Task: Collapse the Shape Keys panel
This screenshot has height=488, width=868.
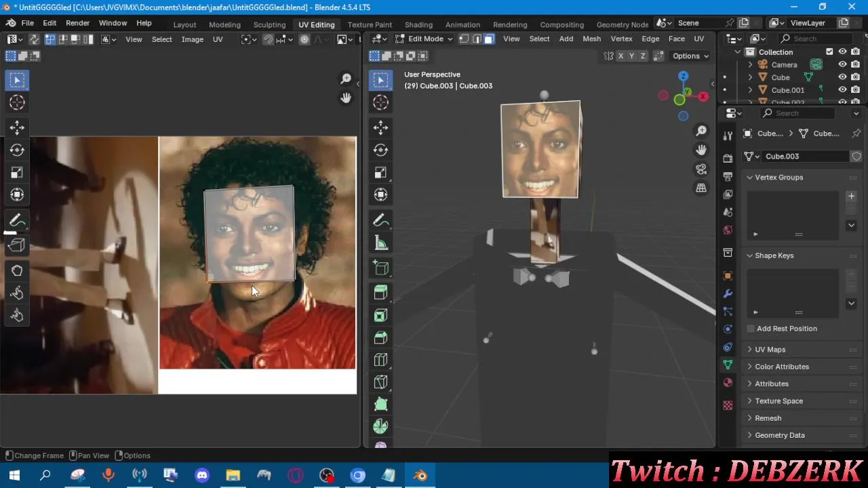Action: pos(774,256)
